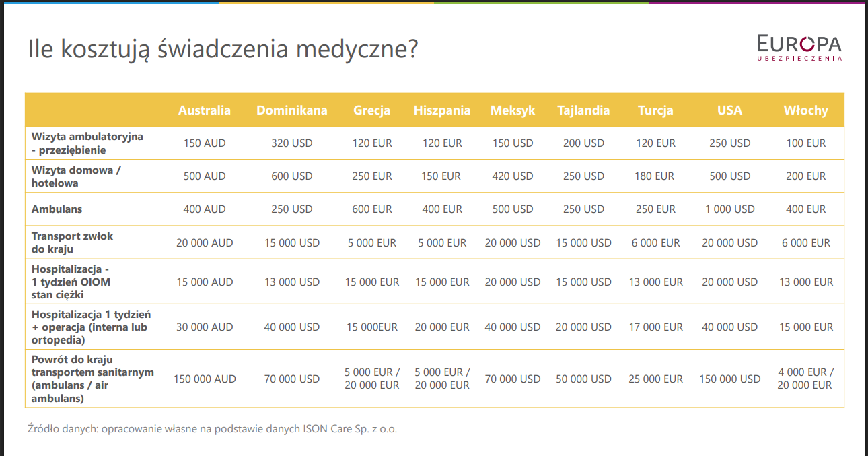Click "1 000 USD" USA ambulance cost
Viewport: 868px width, 456px height.
(x=729, y=209)
